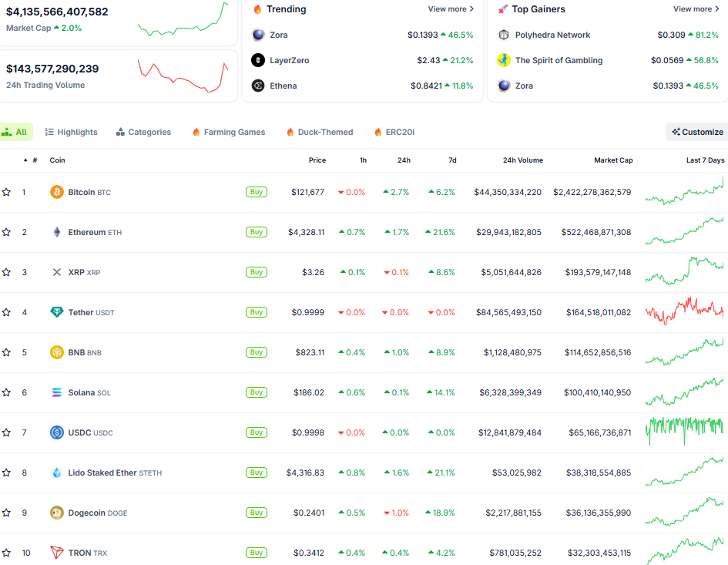Open the Lido Staked Ether coin page
The image size is (728, 565).
[115, 473]
